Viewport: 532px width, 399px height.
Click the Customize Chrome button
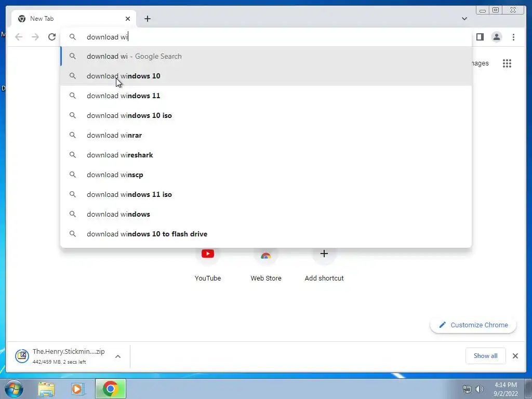tap(473, 325)
